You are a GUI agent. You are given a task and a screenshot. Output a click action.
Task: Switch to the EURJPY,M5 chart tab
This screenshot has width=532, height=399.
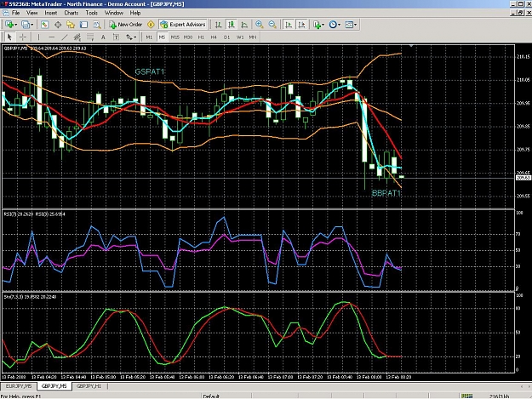click(19, 386)
